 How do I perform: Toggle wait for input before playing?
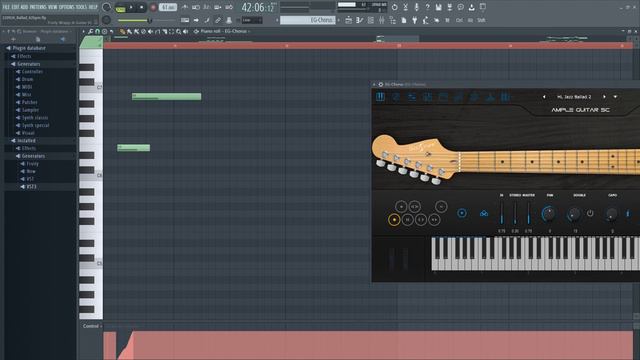(x=196, y=7)
